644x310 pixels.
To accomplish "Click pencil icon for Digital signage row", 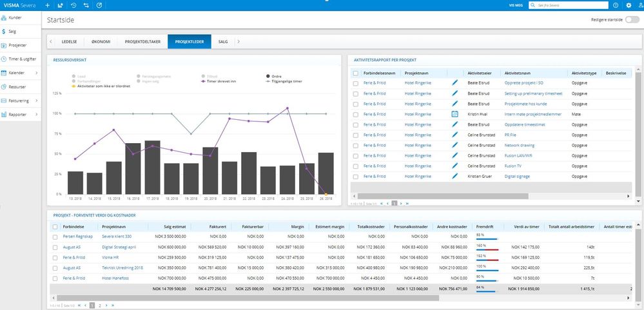I will click(x=454, y=176).
